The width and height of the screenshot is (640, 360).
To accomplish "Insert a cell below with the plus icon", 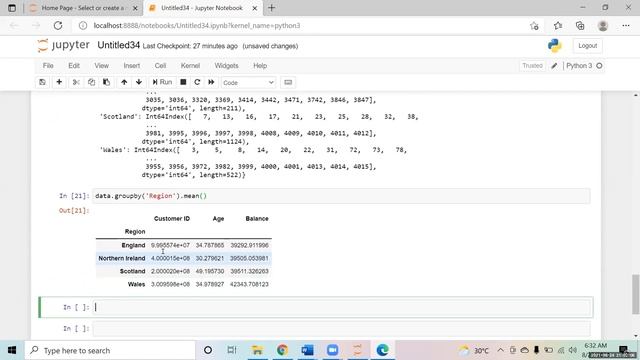I will (59, 82).
